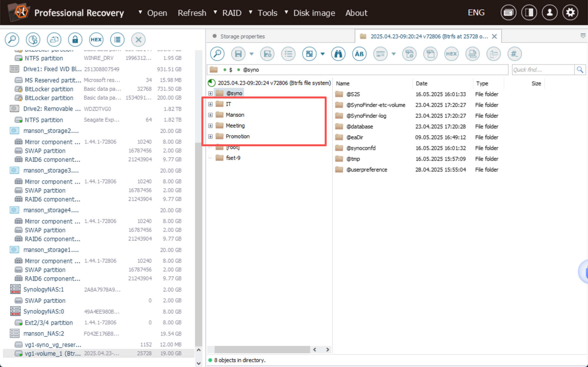
Task: Expand the @syno tree node
Action: 210,93
